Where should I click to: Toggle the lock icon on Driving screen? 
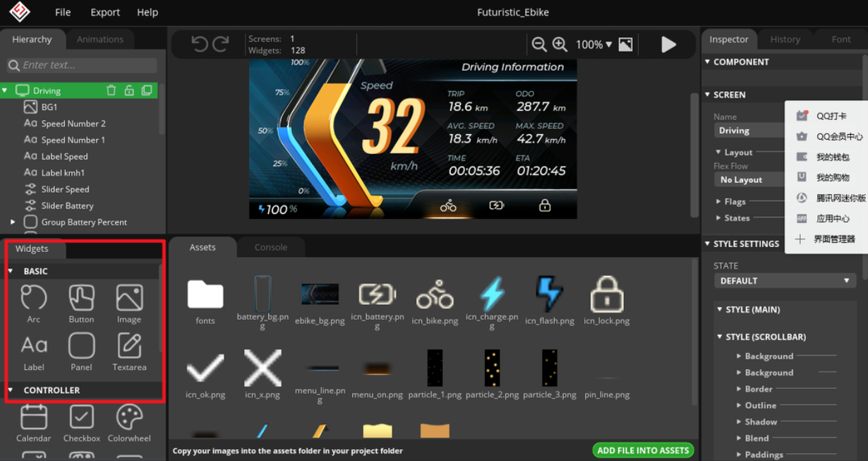pyautogui.click(x=129, y=90)
